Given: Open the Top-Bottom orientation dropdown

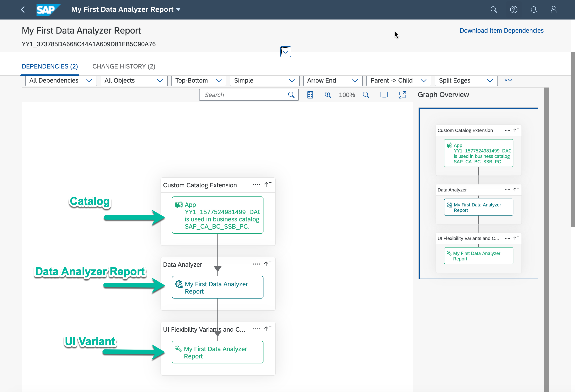Looking at the screenshot, I should [x=198, y=81].
